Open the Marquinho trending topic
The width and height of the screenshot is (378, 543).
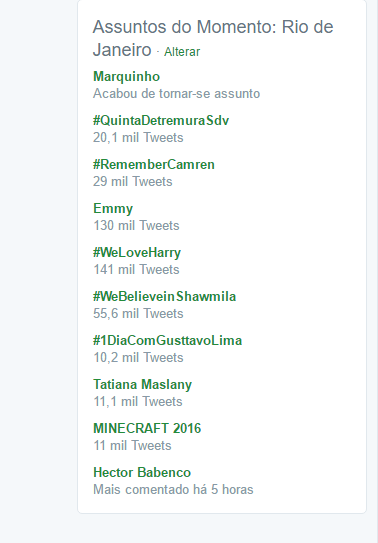(x=126, y=77)
